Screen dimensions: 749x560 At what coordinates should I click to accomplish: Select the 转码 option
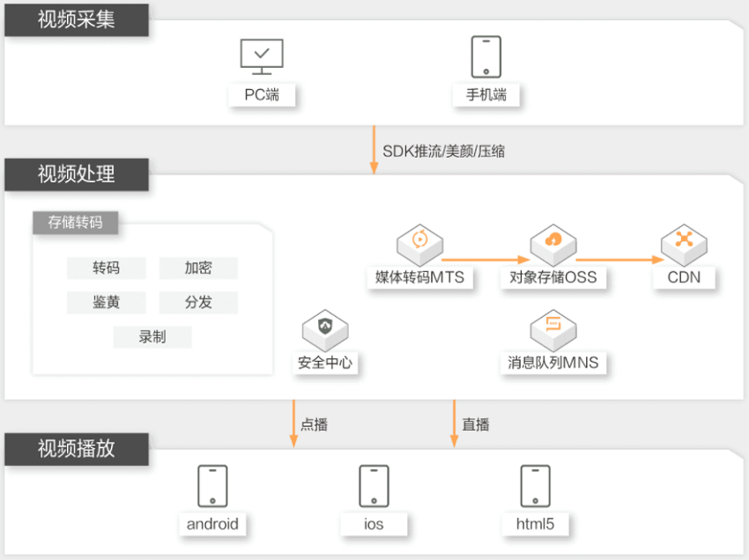(106, 268)
